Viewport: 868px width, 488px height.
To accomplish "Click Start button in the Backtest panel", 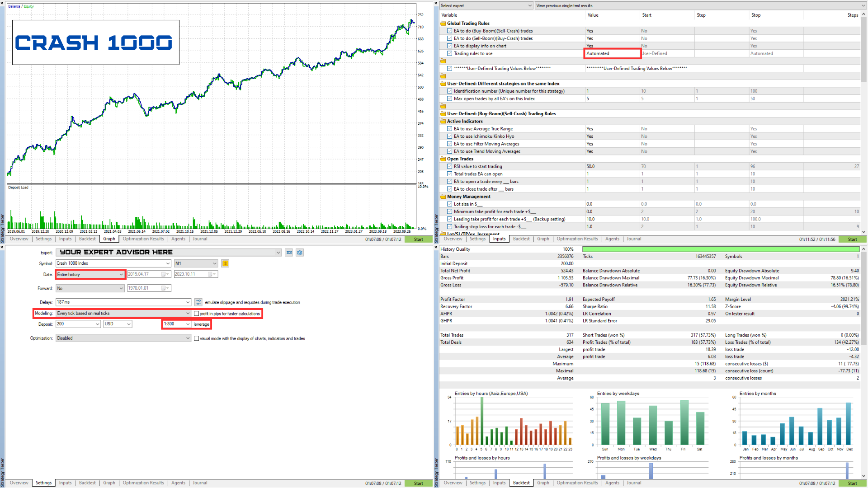I will tap(853, 483).
